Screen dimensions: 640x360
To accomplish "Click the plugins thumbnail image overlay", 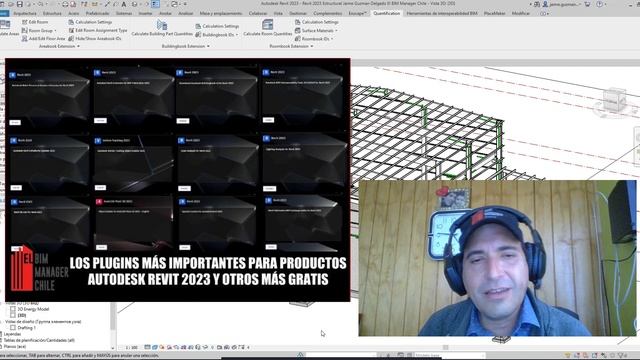I will [178, 180].
